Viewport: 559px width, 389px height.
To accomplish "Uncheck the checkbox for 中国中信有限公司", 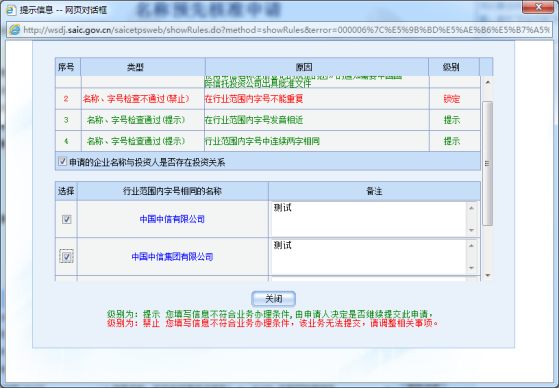I will point(66,219).
